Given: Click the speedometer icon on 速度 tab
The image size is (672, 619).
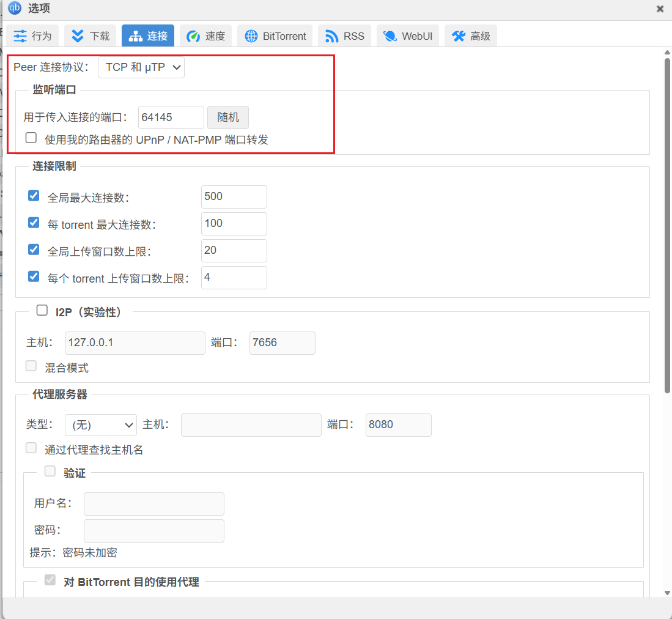Looking at the screenshot, I should (193, 36).
